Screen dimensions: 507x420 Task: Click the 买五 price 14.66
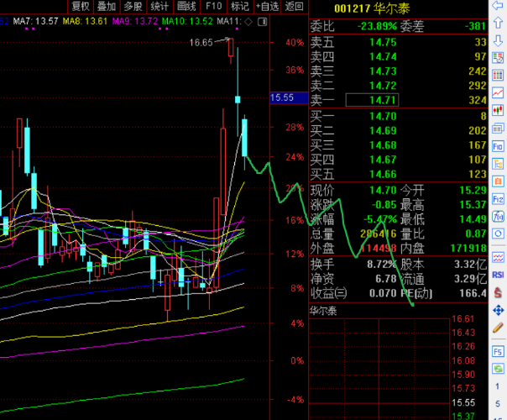(x=383, y=174)
